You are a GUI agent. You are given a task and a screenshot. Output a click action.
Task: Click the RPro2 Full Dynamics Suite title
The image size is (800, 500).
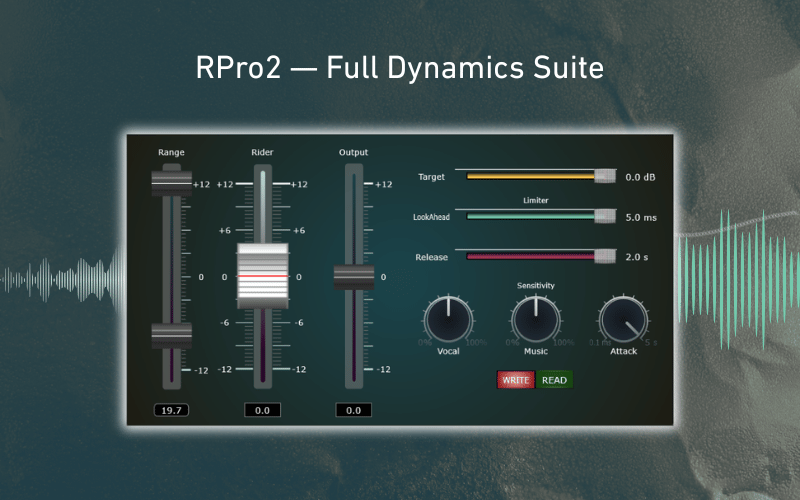400,67
